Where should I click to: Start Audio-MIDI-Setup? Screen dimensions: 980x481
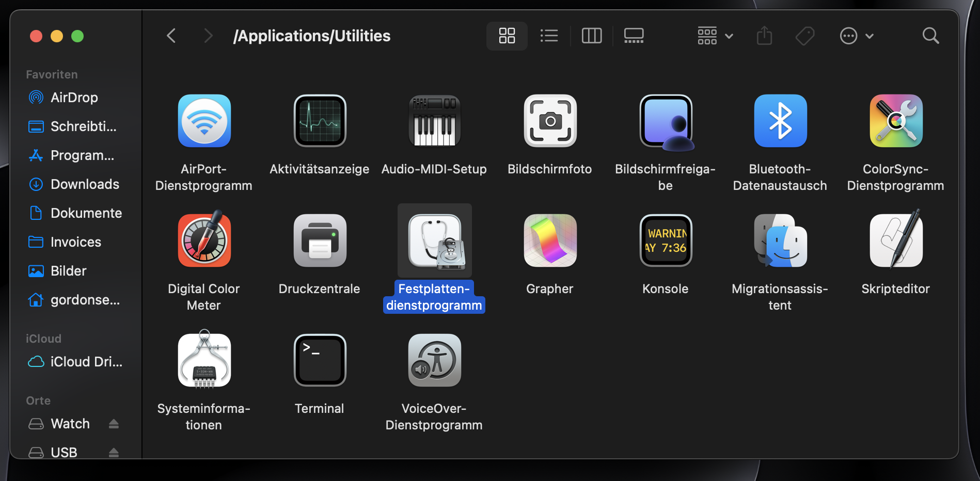(434, 121)
